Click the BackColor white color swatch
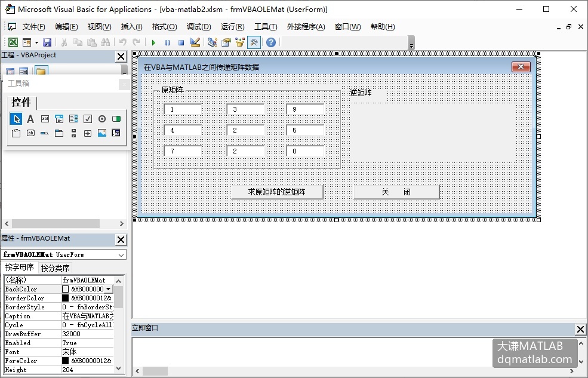This screenshot has width=588, height=378. [x=65, y=289]
